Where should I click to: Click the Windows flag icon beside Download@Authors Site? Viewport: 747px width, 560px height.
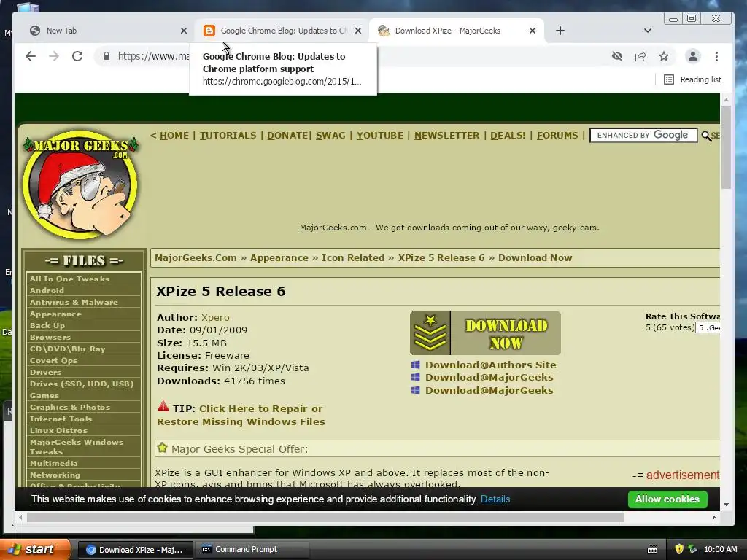(415, 365)
